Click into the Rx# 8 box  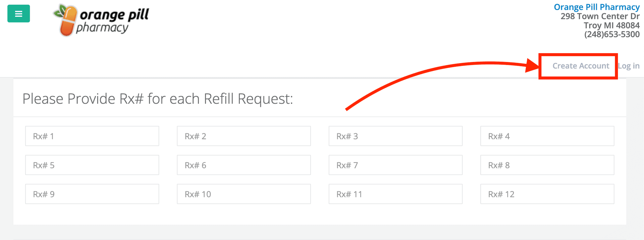pos(547,165)
